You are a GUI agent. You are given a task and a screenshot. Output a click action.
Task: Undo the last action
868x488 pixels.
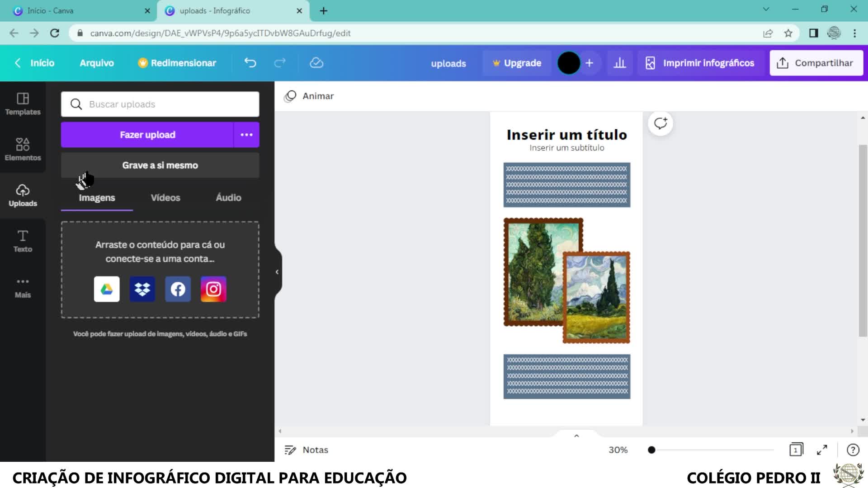(250, 63)
